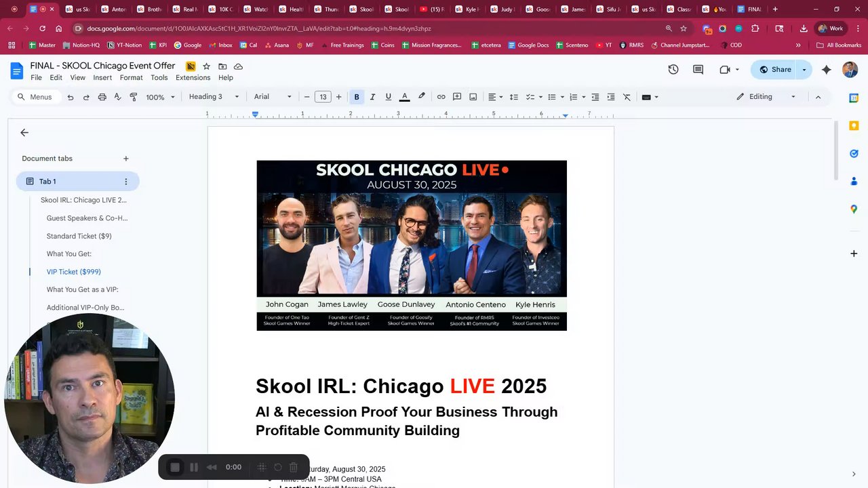Open the highlight color pen tool
The width and height of the screenshot is (868, 488).
[422, 97]
